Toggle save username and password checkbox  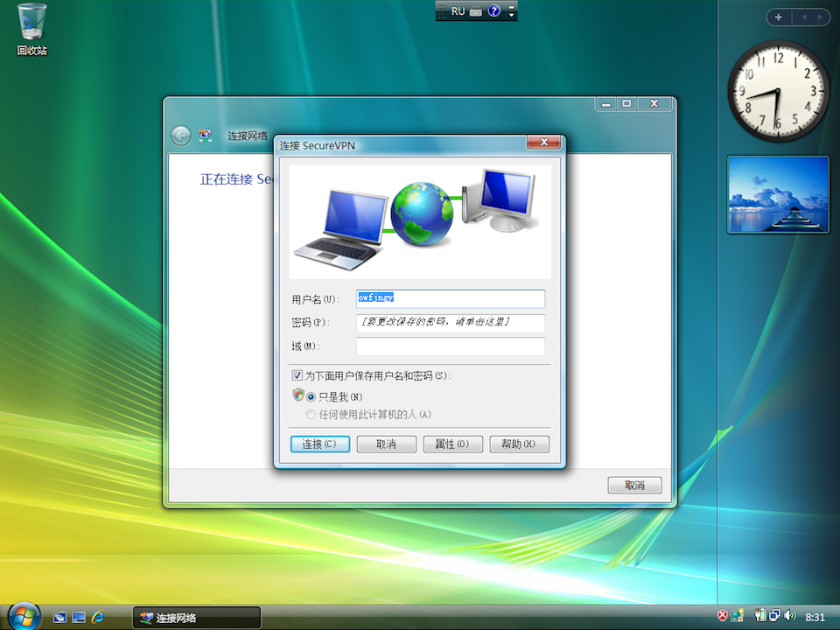point(297,375)
